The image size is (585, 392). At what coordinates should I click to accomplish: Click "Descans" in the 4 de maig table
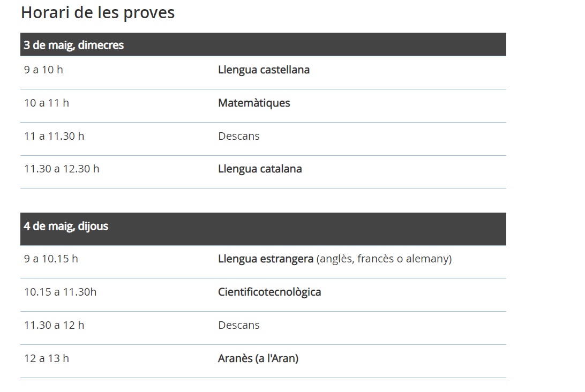pyautogui.click(x=239, y=325)
